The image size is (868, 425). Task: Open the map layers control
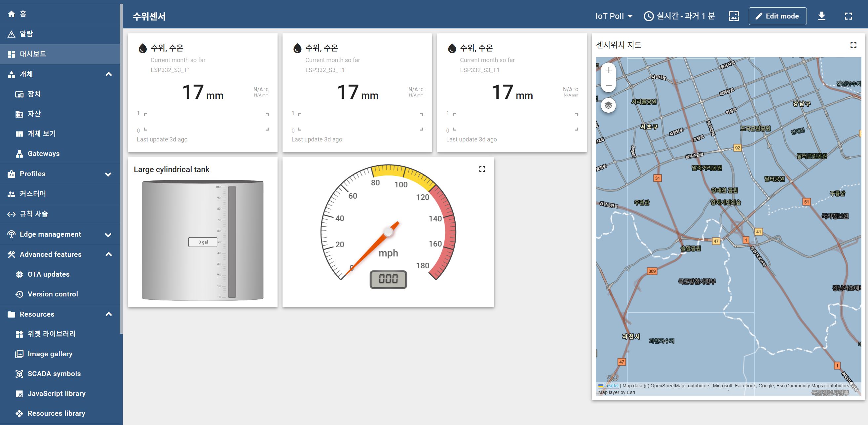pos(608,105)
